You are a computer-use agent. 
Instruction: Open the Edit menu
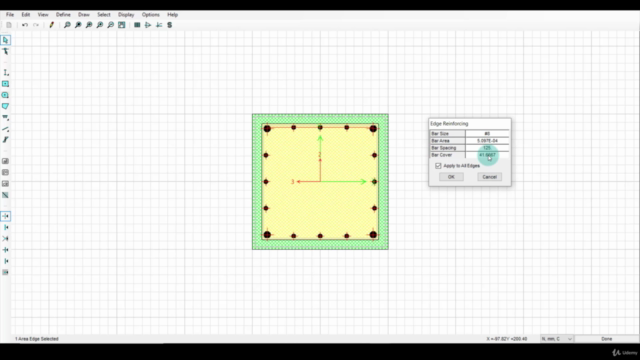(26, 15)
